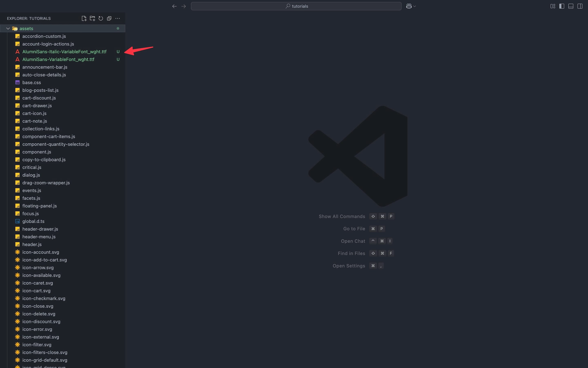The height and width of the screenshot is (368, 588).
Task: Open copy-to-clipboard.js
Action: click(63, 160)
